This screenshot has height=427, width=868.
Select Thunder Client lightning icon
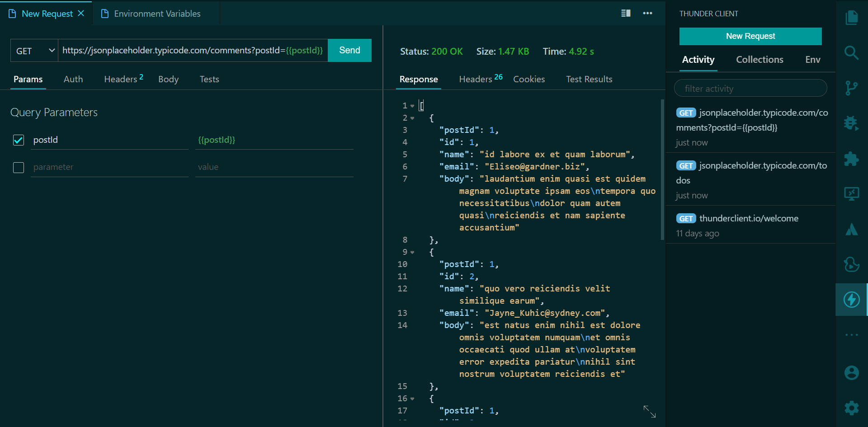coord(852,300)
